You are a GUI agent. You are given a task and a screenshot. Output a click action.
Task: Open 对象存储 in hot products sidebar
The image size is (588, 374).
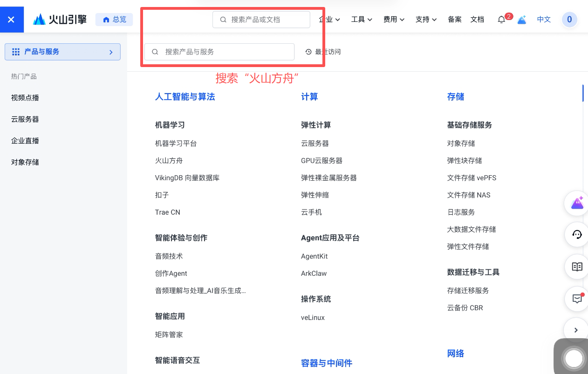[25, 162]
